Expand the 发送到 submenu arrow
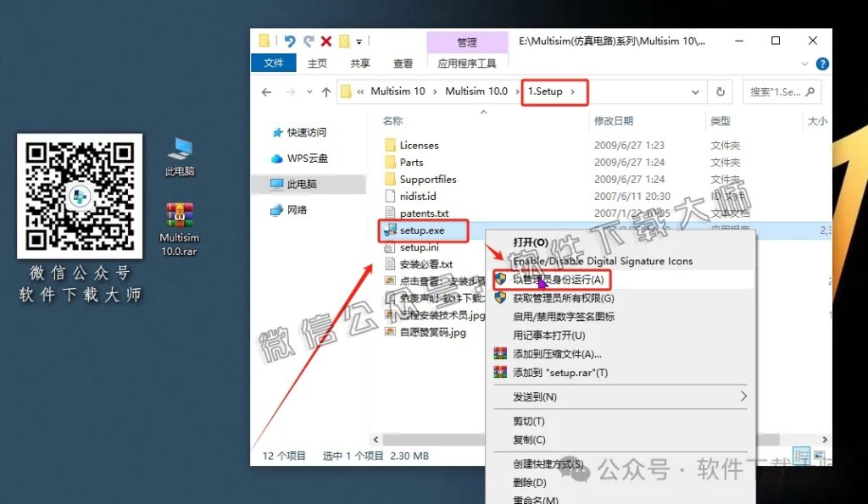The image size is (868, 504). [743, 396]
